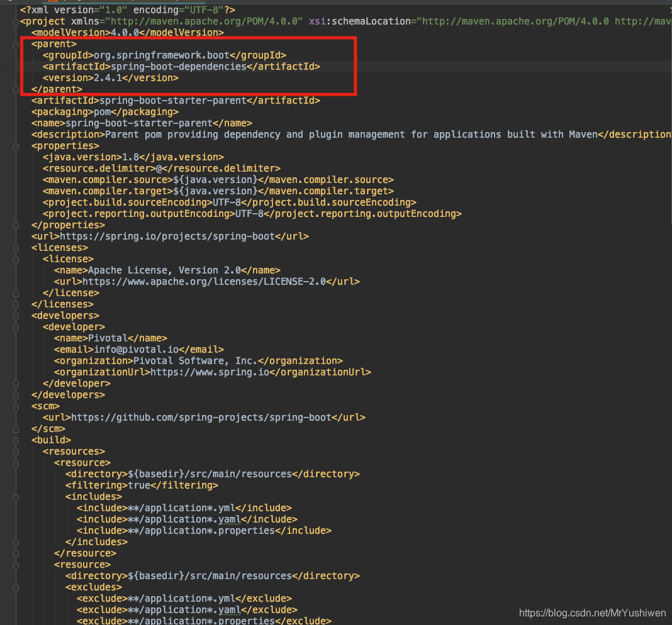Click the modelVersion 4.0.0 line
The height and width of the screenshot is (625, 672).
pyautogui.click(x=127, y=33)
